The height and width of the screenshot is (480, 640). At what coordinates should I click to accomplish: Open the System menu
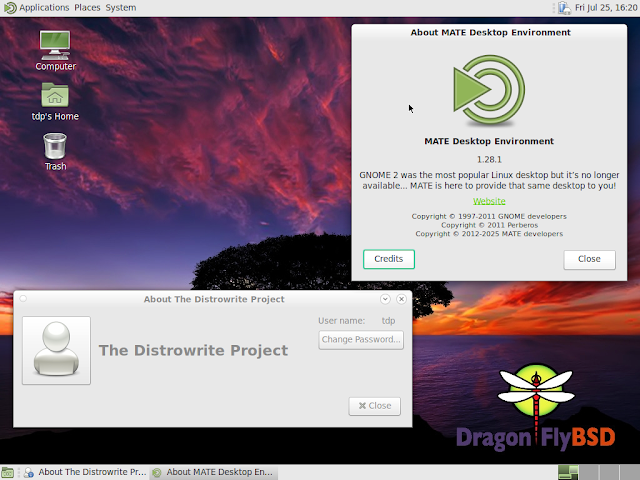[121, 8]
